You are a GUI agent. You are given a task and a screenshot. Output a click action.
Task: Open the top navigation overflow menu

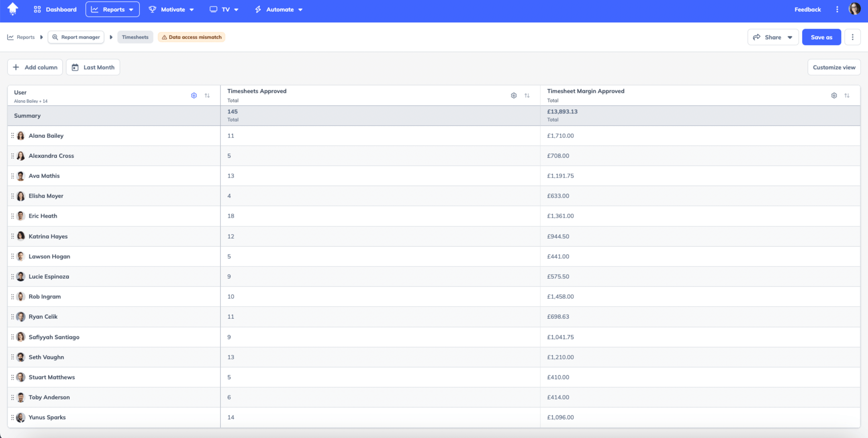coord(836,9)
